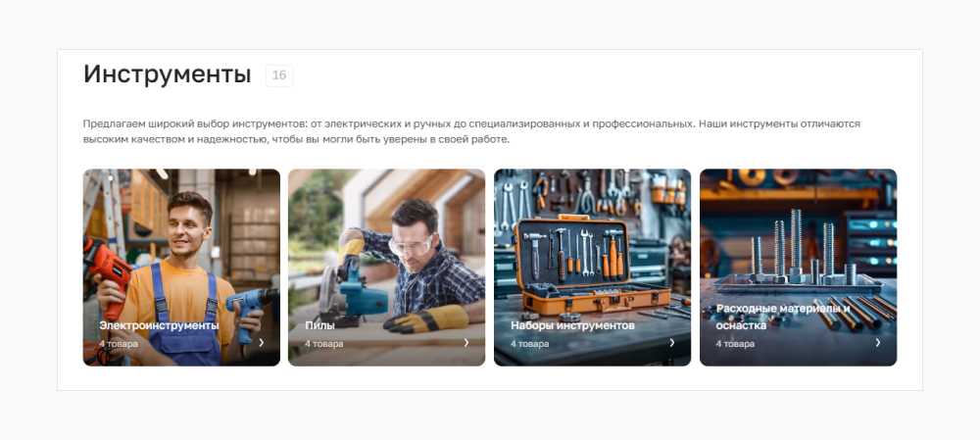This screenshot has height=440, width=980.
Task: Open Расходные материалы и оснастка title
Action: click(784, 317)
